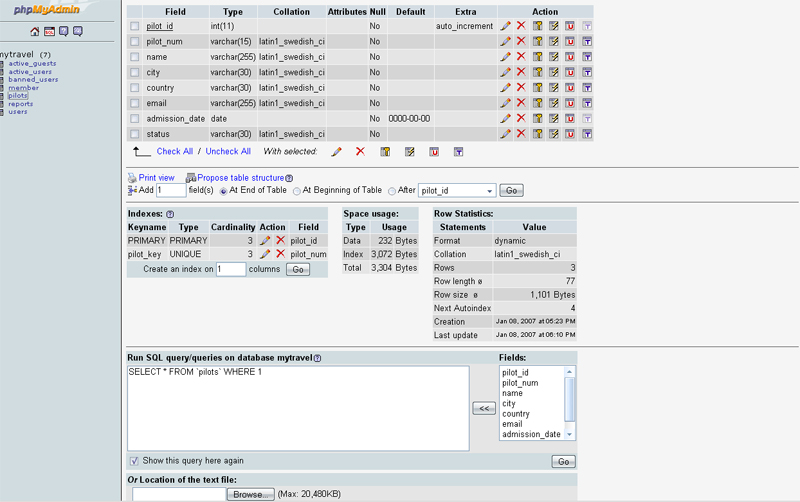Open the 'Propose table structure' link
Image resolution: width=800 pixels, height=502 pixels.
point(240,178)
